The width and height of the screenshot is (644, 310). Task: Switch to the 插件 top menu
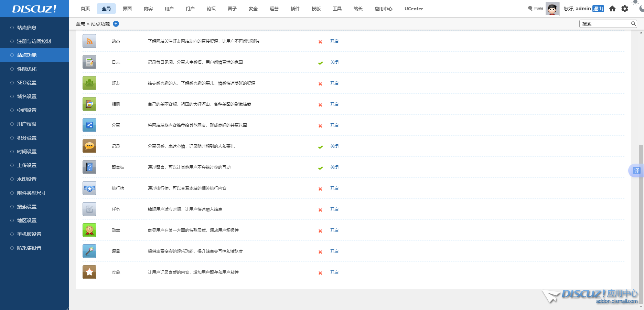tap(295, 9)
